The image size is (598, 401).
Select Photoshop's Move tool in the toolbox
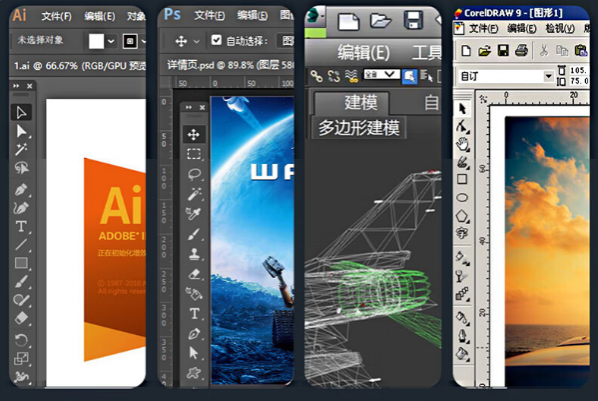coord(194,134)
